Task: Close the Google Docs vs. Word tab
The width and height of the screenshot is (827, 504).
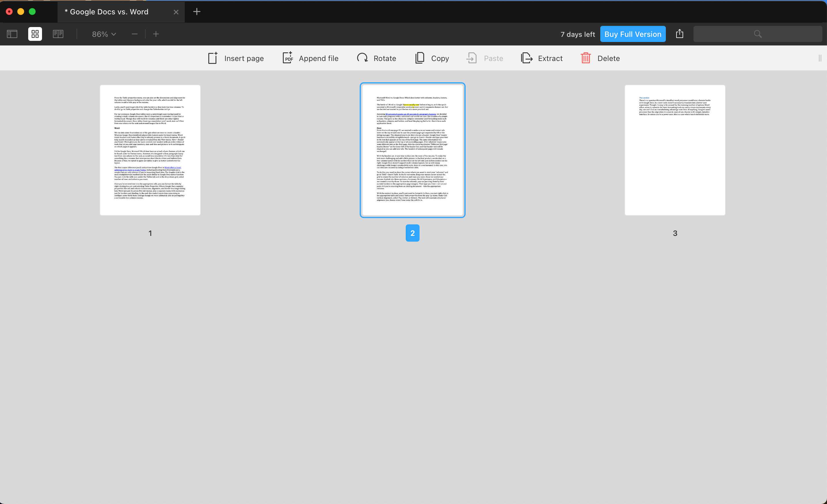Action: (176, 12)
